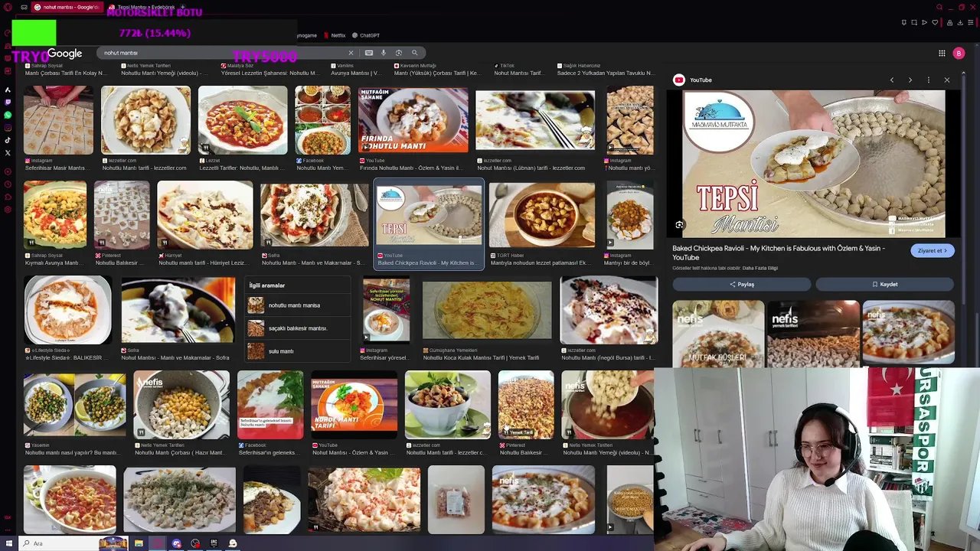This screenshot has height=551, width=980.
Task: Open 'Nohutlu Mantı (İnegöl Bursa) tarifi' thumbnail
Action: [609, 309]
